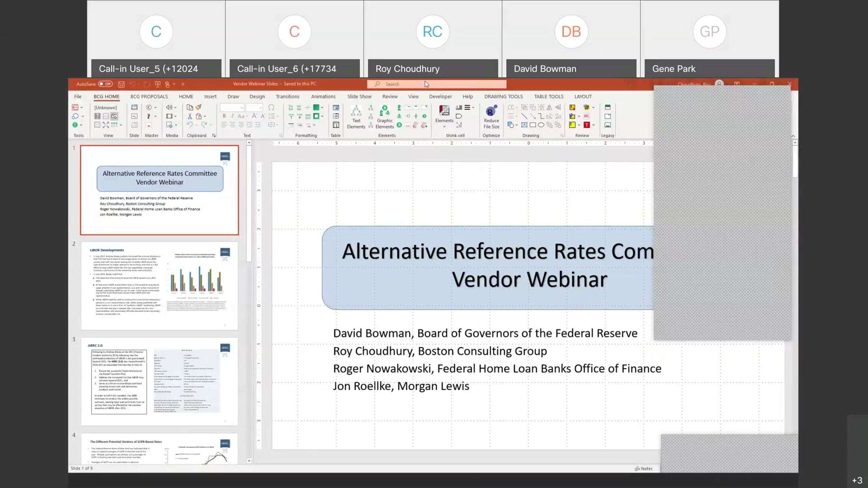This screenshot has height=488, width=868.
Task: Click the video film icon in Media
Action: [169, 116]
